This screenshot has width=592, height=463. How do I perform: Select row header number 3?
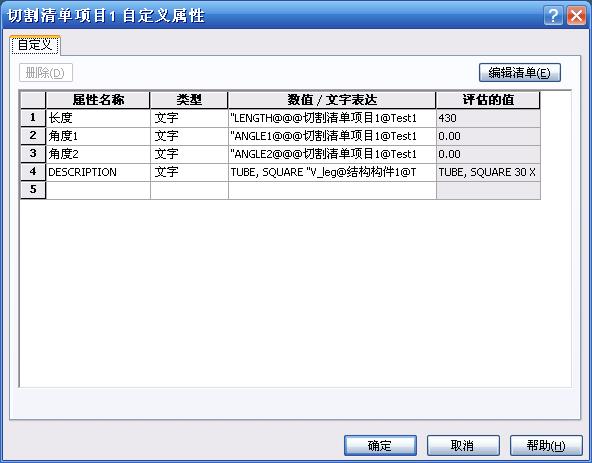click(x=33, y=154)
